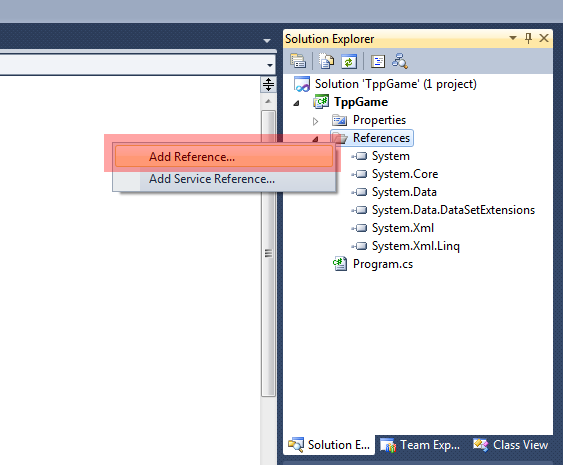Switch to the Class View tab
The image size is (563, 465).
click(511, 445)
